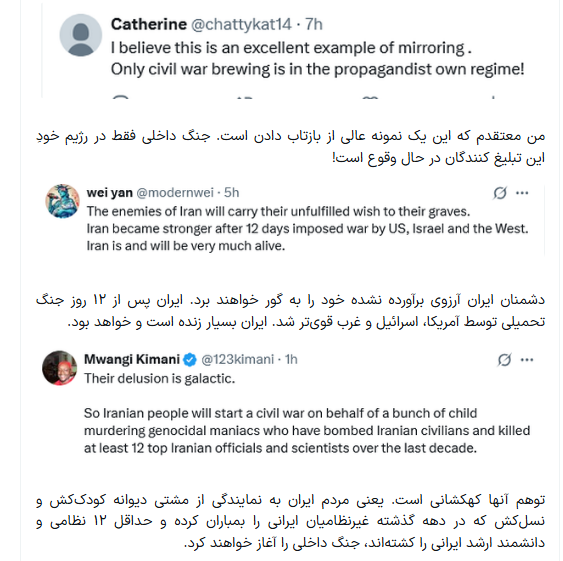
Task: Click Catherine's tweet text about mirroring
Action: 317,58
